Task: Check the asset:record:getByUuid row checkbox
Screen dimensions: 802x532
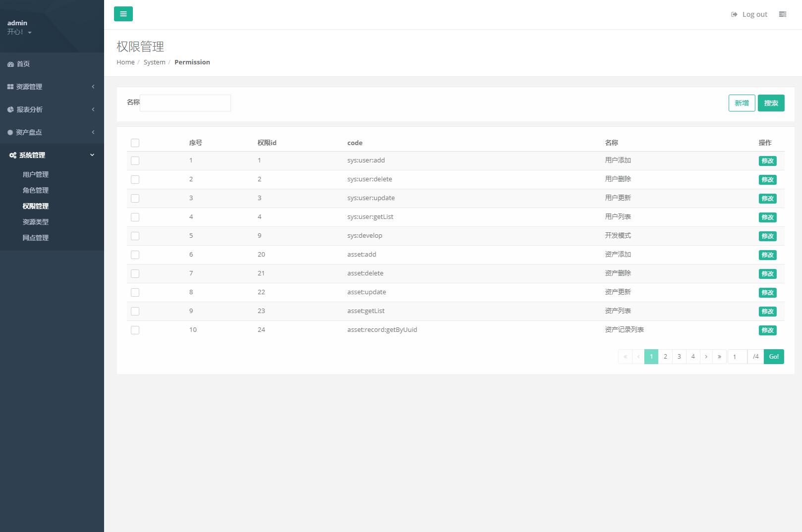Action: pos(135,330)
